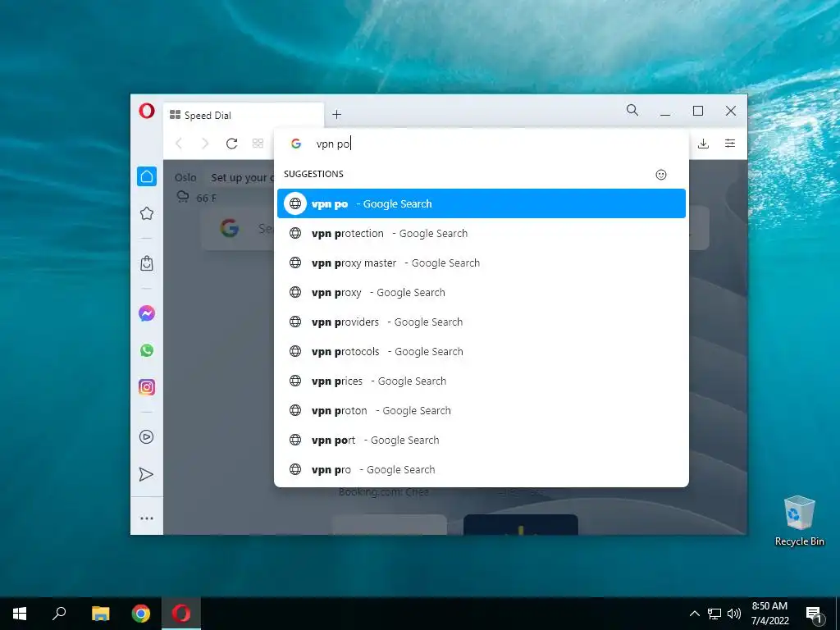Go back with the back arrow
The image size is (840, 630).
(179, 144)
